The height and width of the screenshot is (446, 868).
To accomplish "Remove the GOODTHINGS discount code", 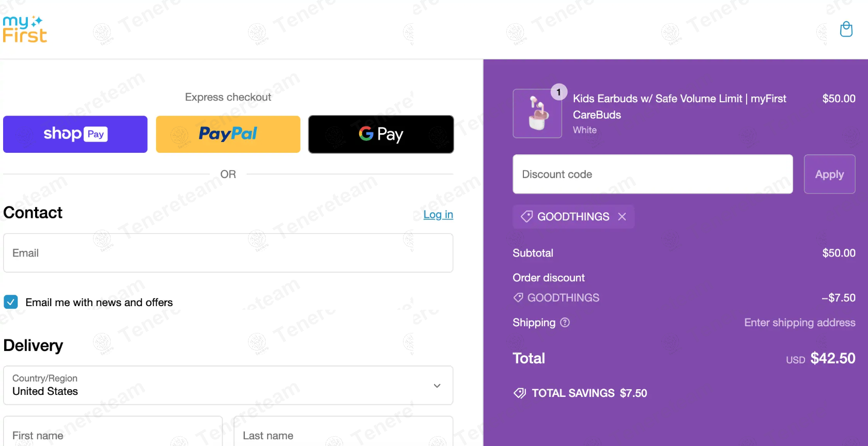I will pyautogui.click(x=622, y=217).
